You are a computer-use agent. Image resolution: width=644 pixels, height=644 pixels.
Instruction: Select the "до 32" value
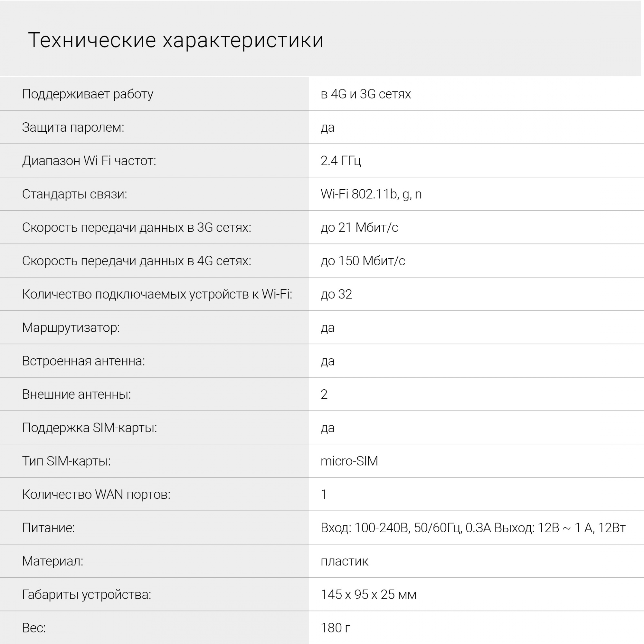336,294
